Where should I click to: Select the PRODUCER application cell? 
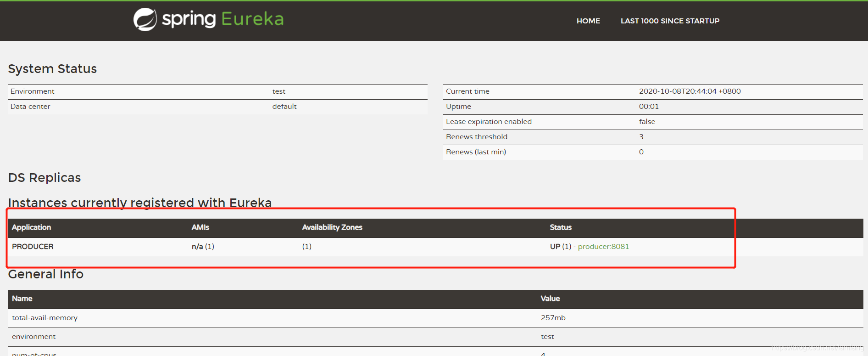click(33, 246)
